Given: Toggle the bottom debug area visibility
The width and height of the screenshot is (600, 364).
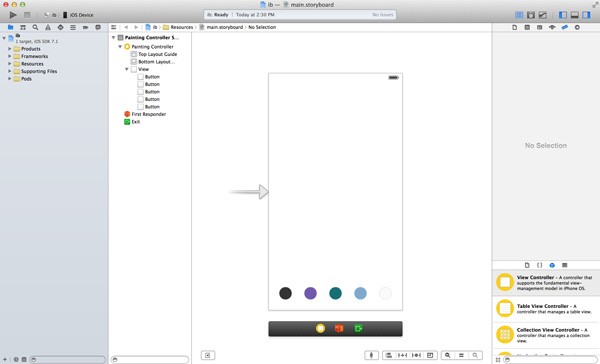Looking at the screenshot, I should [x=575, y=15].
